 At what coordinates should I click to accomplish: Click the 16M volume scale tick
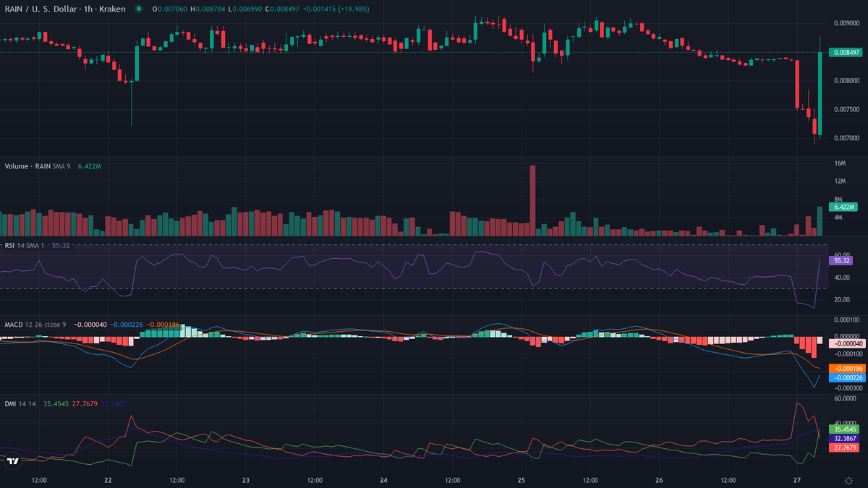pyautogui.click(x=839, y=163)
